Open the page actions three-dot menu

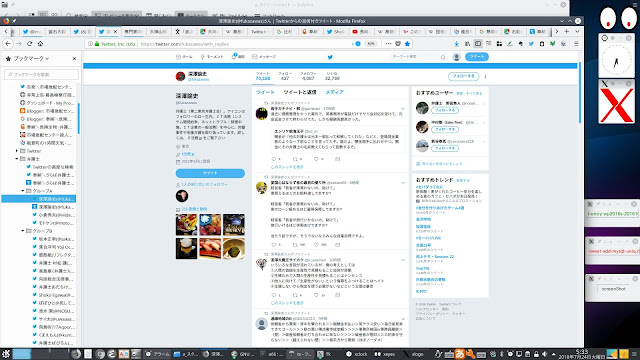(x=388, y=44)
